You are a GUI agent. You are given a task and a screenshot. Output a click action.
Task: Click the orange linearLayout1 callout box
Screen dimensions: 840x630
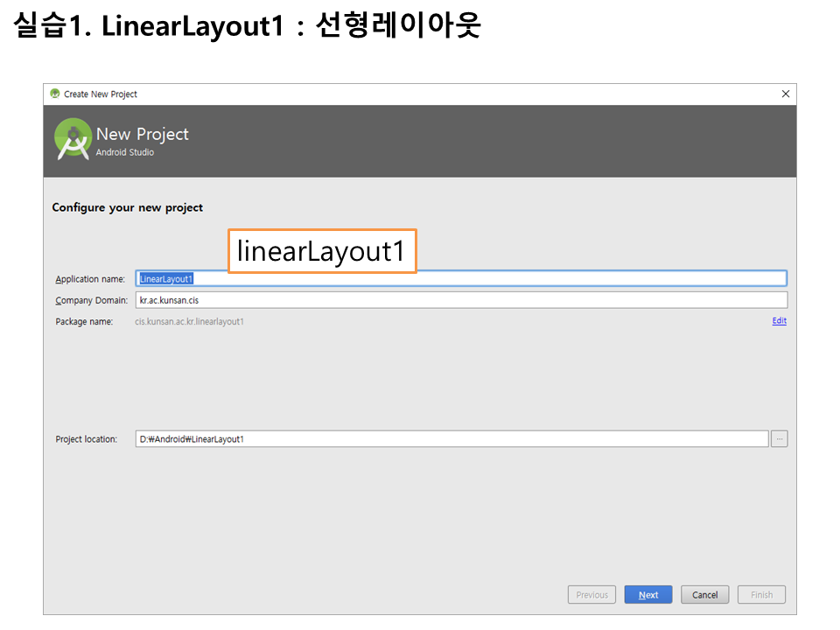tap(322, 252)
